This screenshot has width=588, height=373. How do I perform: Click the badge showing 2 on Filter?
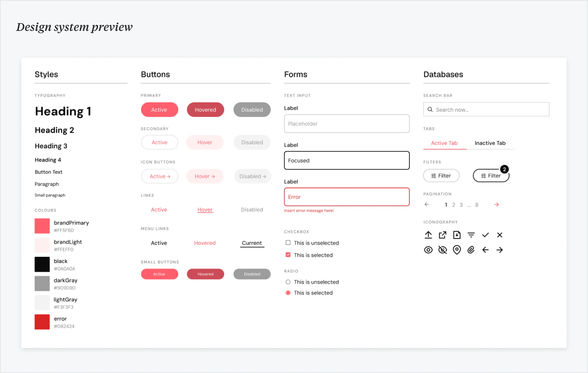pyautogui.click(x=505, y=169)
